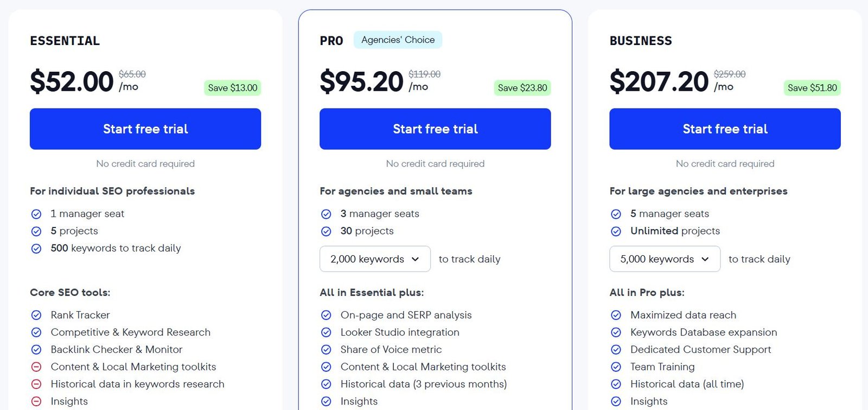This screenshot has height=410, width=868.
Task: Click the Save $13.00 green badge
Action: click(x=233, y=88)
